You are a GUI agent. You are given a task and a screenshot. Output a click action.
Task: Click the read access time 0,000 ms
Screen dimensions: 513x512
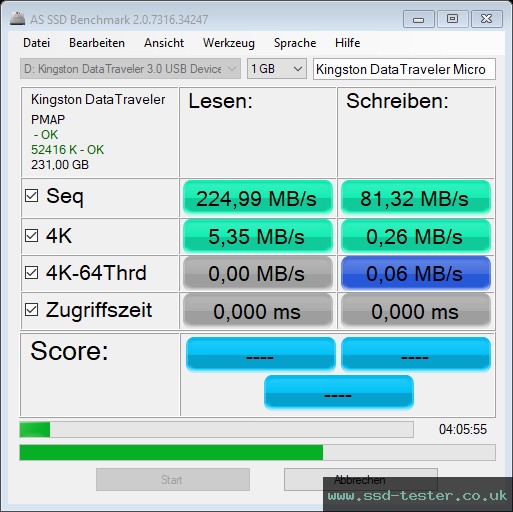click(258, 311)
